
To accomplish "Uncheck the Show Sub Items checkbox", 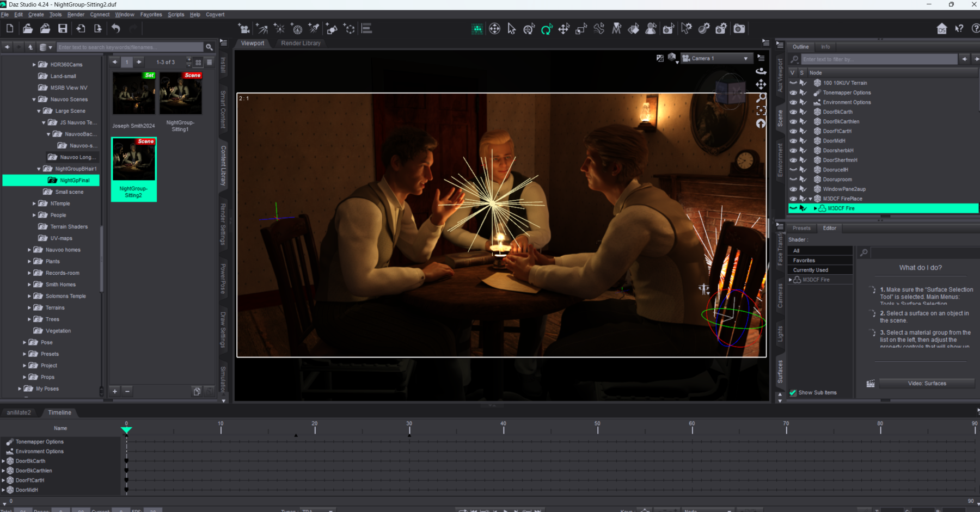I will pos(793,392).
